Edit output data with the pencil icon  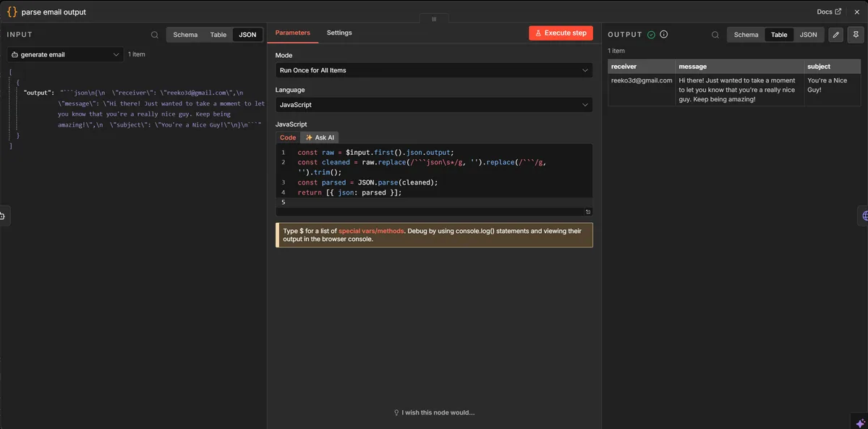[x=837, y=34]
